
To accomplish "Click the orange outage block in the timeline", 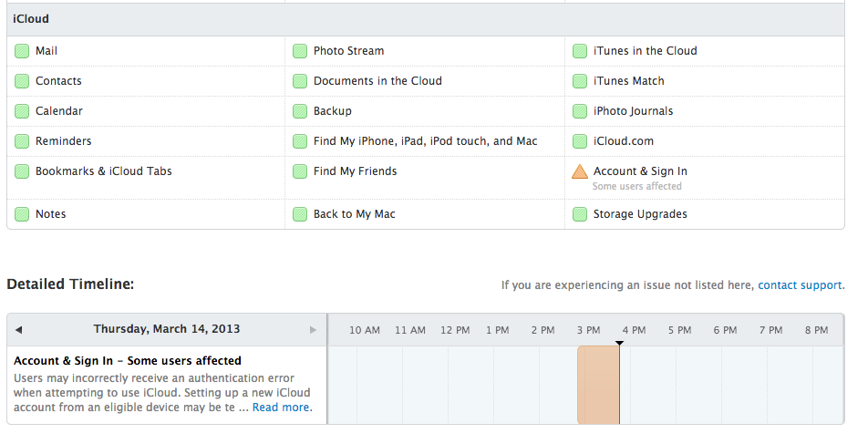I will tap(598, 386).
